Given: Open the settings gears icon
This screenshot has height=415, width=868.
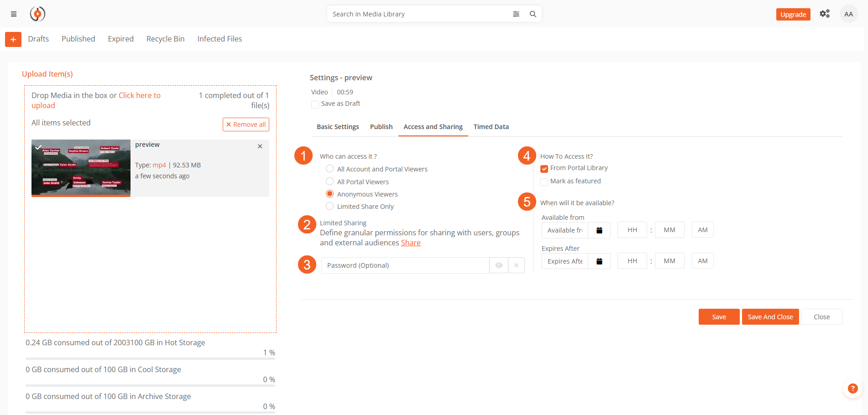Looking at the screenshot, I should (824, 14).
